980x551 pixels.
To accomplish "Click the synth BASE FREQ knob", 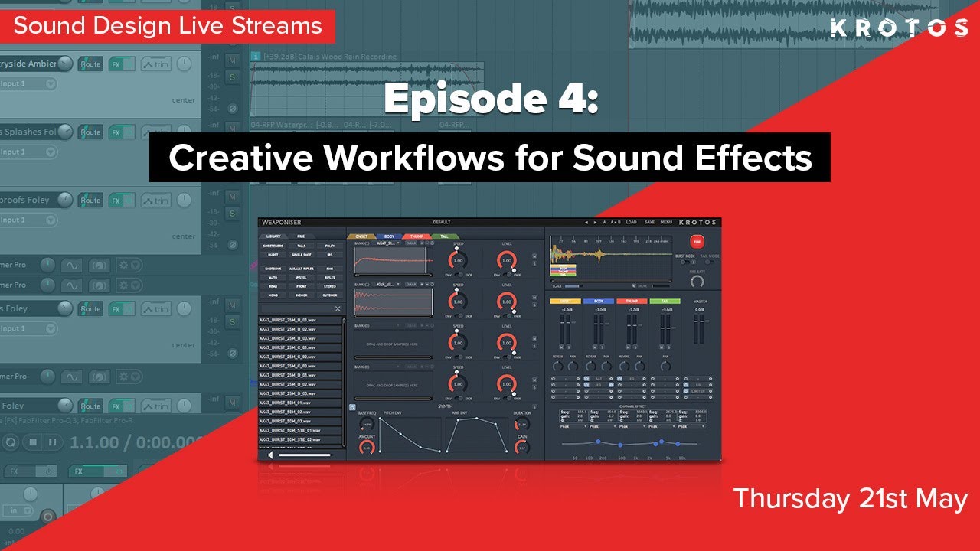I will (x=367, y=425).
